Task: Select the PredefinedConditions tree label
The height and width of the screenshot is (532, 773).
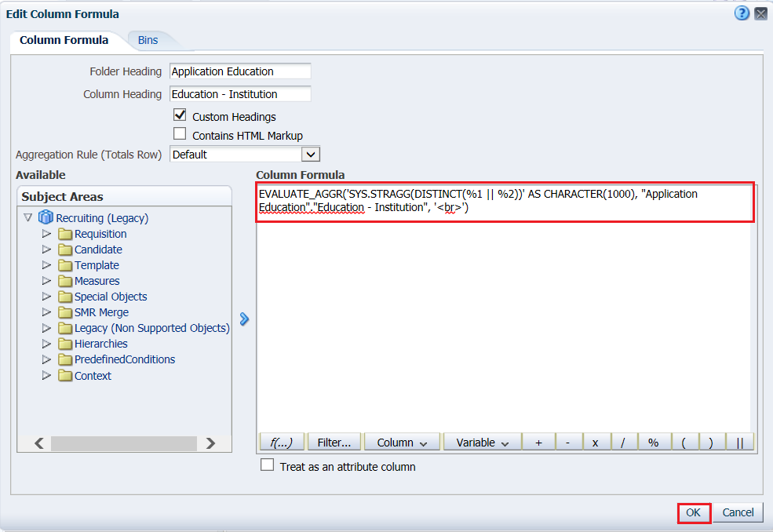Action: click(125, 360)
